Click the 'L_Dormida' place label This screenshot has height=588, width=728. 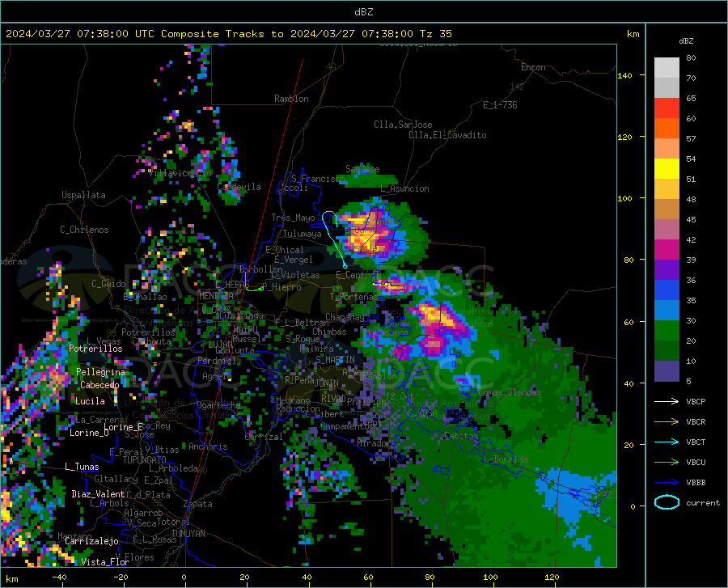click(x=506, y=459)
